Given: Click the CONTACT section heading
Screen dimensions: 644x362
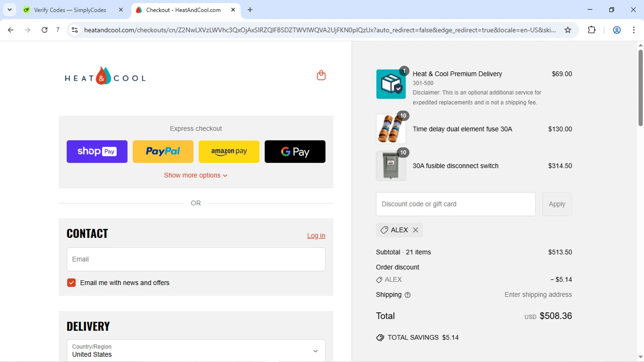Looking at the screenshot, I should tap(87, 234).
